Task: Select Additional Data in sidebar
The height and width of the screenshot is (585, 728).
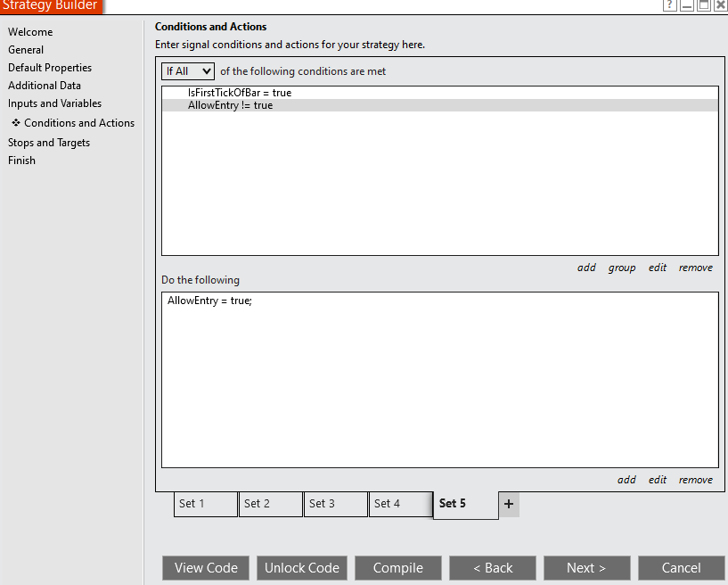Action: pyautogui.click(x=44, y=86)
